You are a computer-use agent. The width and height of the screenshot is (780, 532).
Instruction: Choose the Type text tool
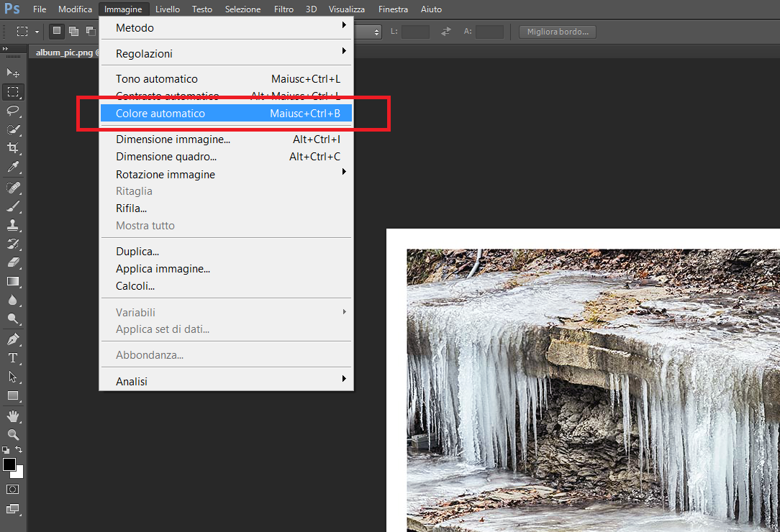pos(13,358)
